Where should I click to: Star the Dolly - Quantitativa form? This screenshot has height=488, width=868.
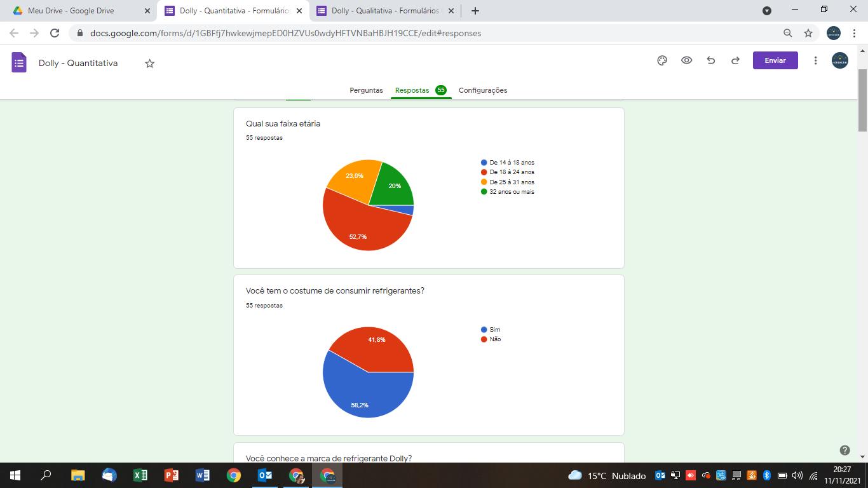(x=149, y=64)
